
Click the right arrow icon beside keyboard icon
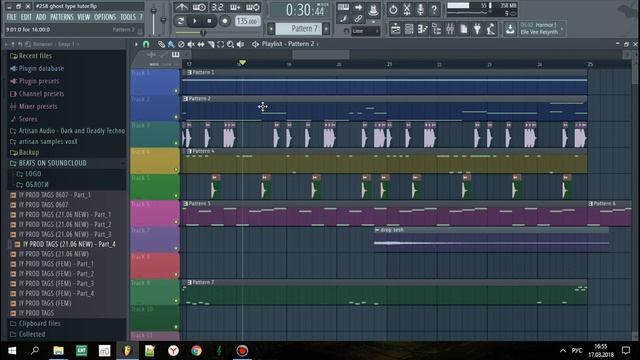pos(358,7)
